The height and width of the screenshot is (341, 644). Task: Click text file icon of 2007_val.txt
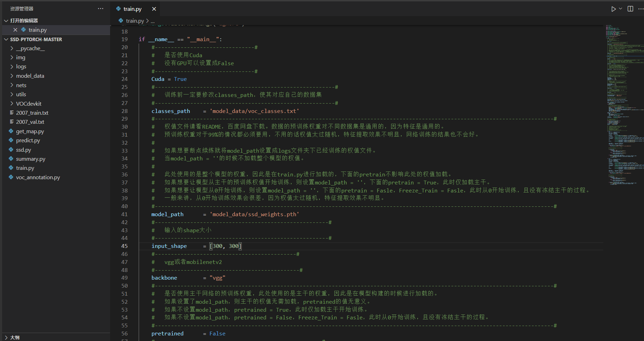point(11,122)
